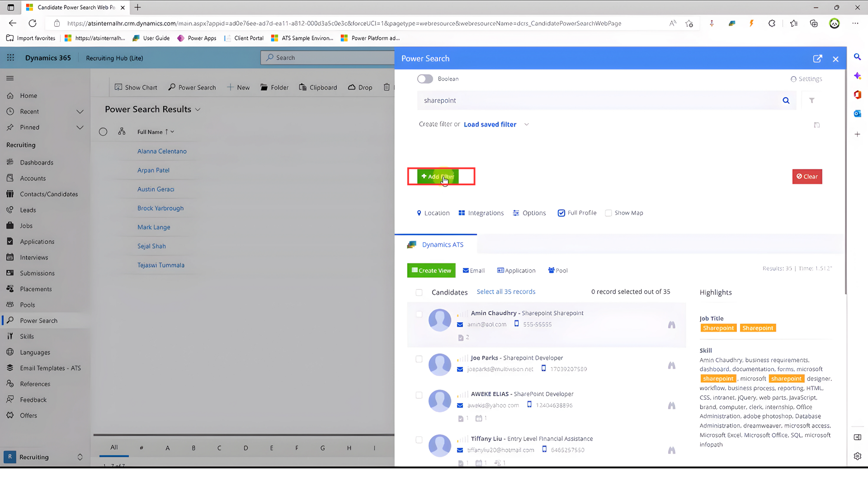Check AWEKE ELIAS' checkbox
Image resolution: width=868 pixels, height=488 pixels.
coord(419,395)
